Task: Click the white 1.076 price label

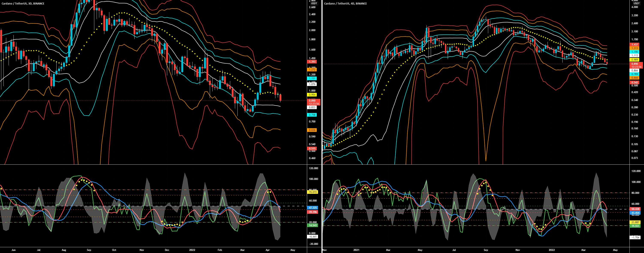Action: click(x=312, y=84)
